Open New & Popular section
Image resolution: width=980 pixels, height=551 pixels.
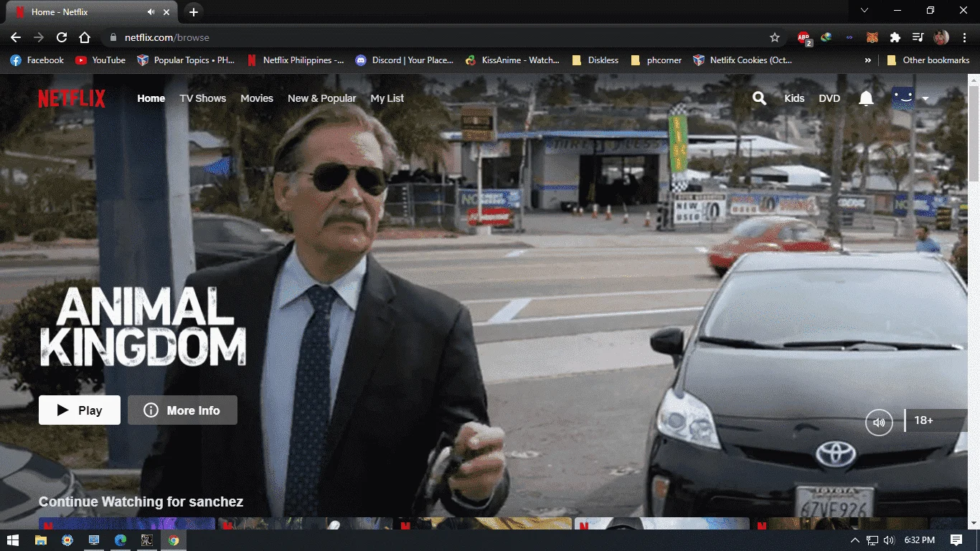click(x=322, y=98)
